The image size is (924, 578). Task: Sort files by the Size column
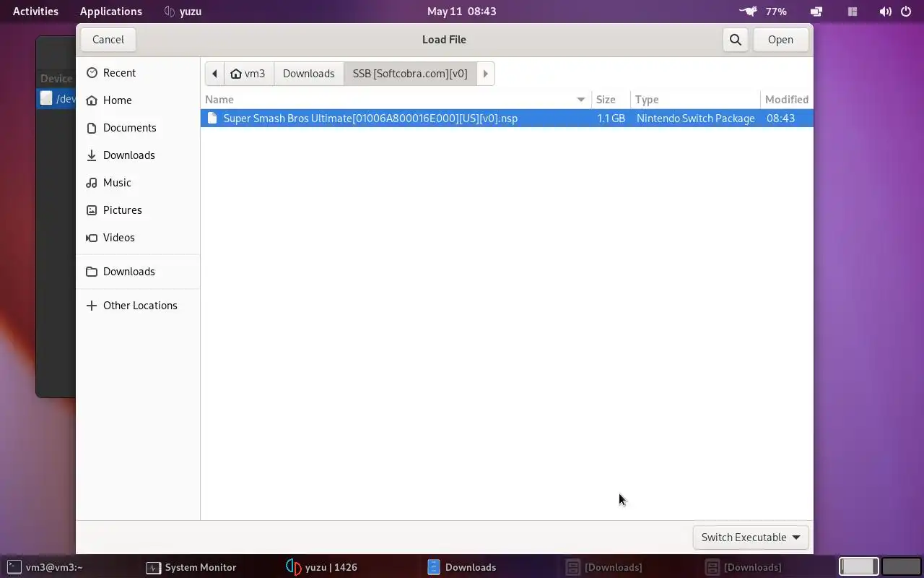[x=611, y=100]
